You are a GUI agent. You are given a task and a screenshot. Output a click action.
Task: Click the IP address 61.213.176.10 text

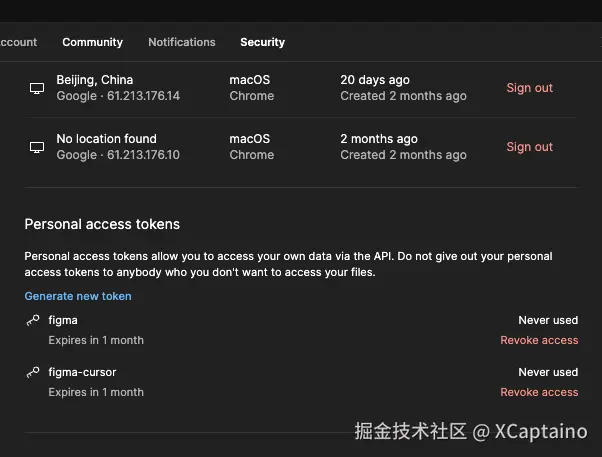point(143,155)
